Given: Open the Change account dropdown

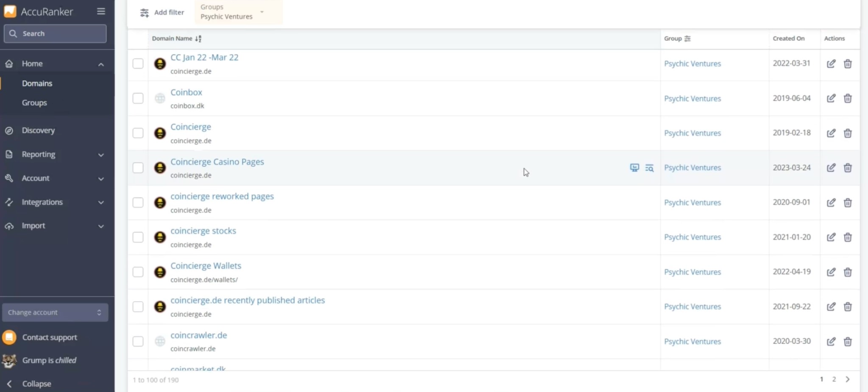Looking at the screenshot, I should pyautogui.click(x=55, y=312).
